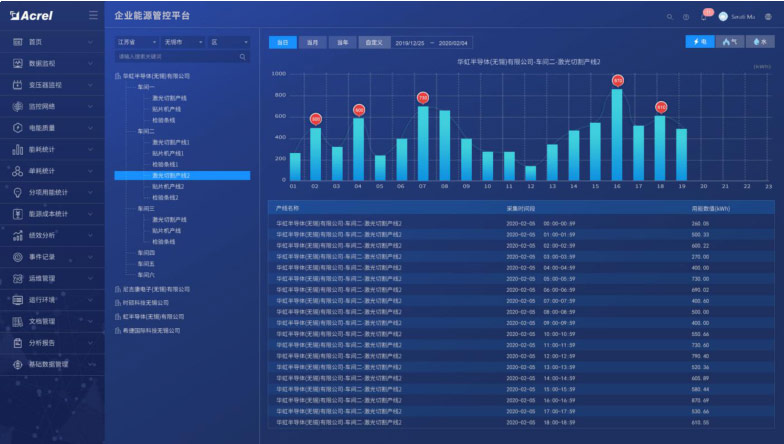Screen dimensions: 784x444
Task: Select the 当月 time range tab
Action: 312,43
